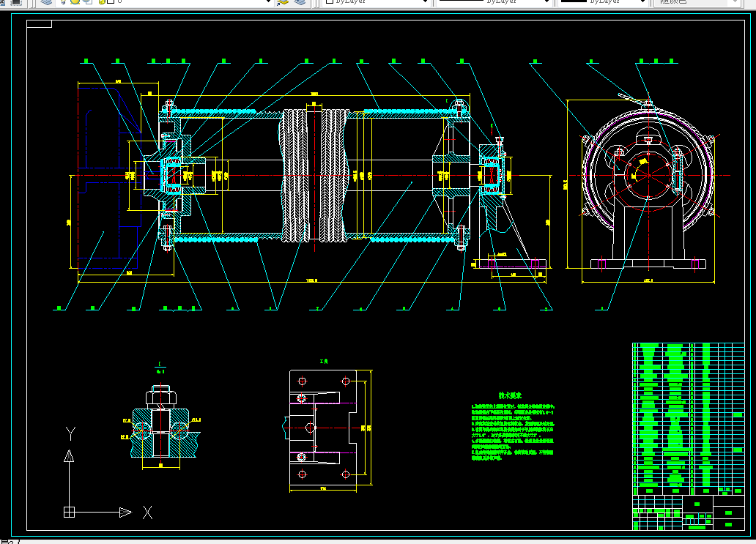Click the Layer Previous icon
This screenshot has height=544, width=756.
point(300,2)
